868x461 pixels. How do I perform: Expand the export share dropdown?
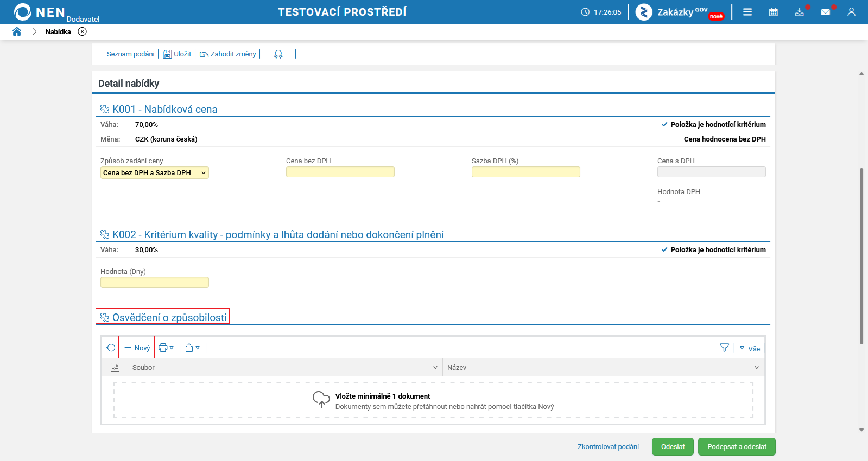point(193,348)
